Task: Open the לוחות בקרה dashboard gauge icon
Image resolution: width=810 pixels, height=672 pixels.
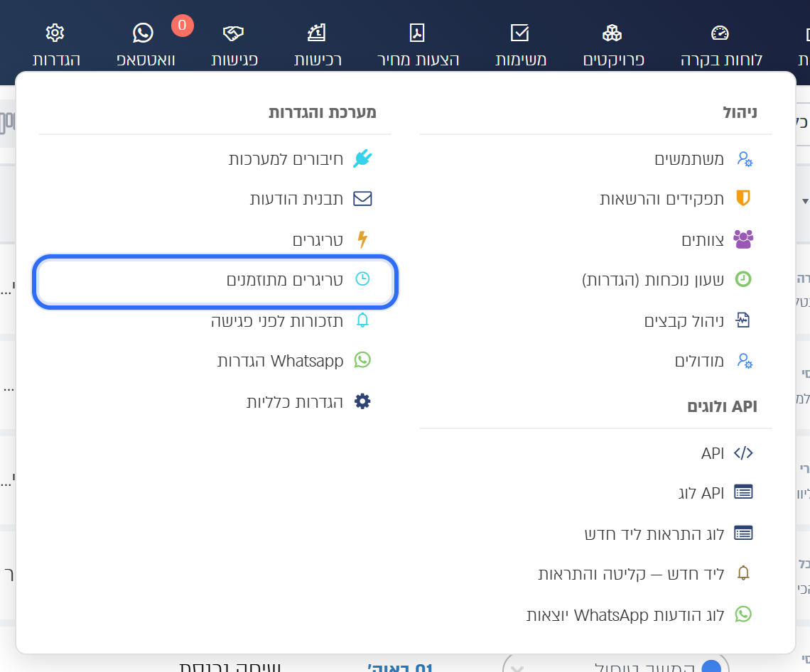Action: (x=720, y=33)
